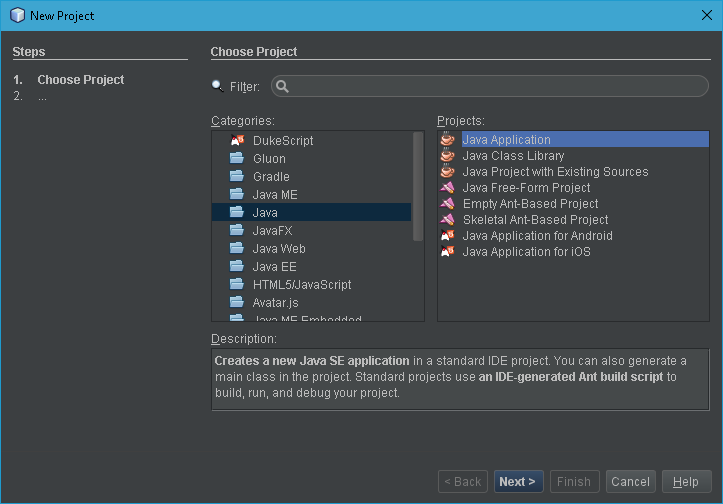Click into the Filter text field
Image resolution: width=723 pixels, height=504 pixels.
[x=490, y=86]
